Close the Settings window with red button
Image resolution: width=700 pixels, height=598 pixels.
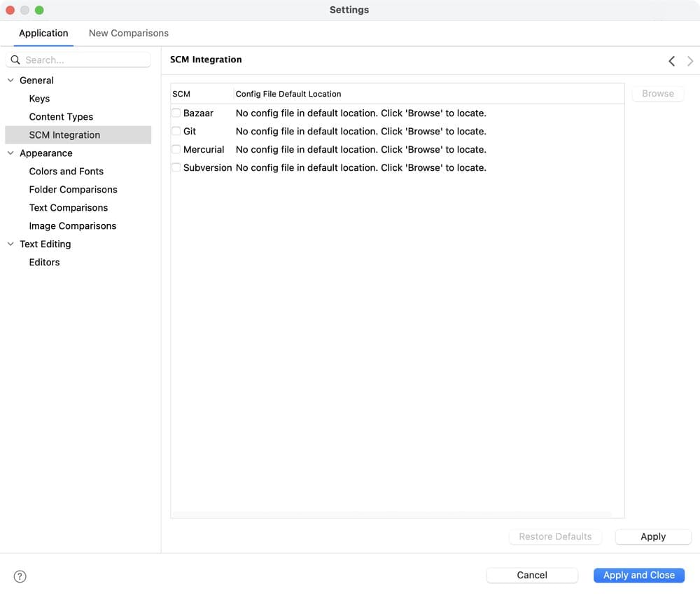[x=10, y=10]
